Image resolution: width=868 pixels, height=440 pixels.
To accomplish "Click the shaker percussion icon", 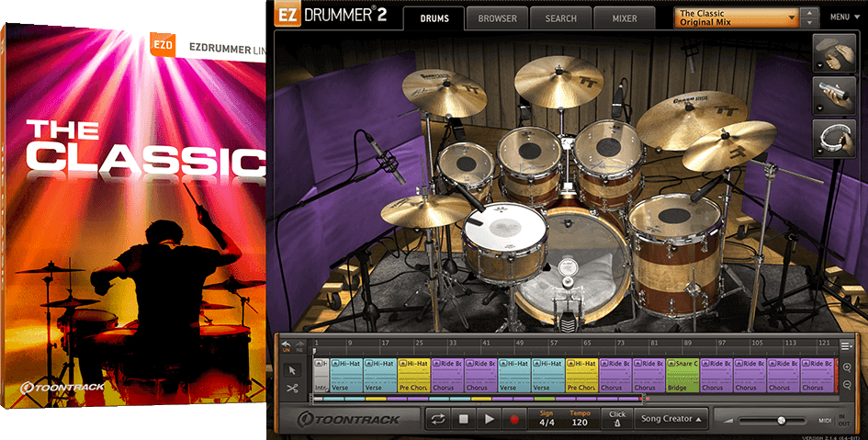I will tap(835, 96).
